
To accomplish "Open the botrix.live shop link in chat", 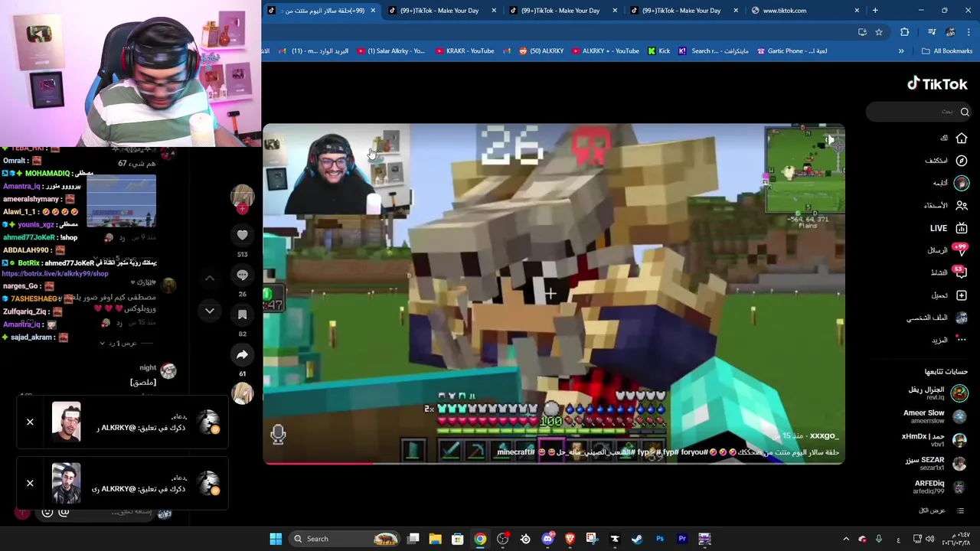I will [x=55, y=273].
